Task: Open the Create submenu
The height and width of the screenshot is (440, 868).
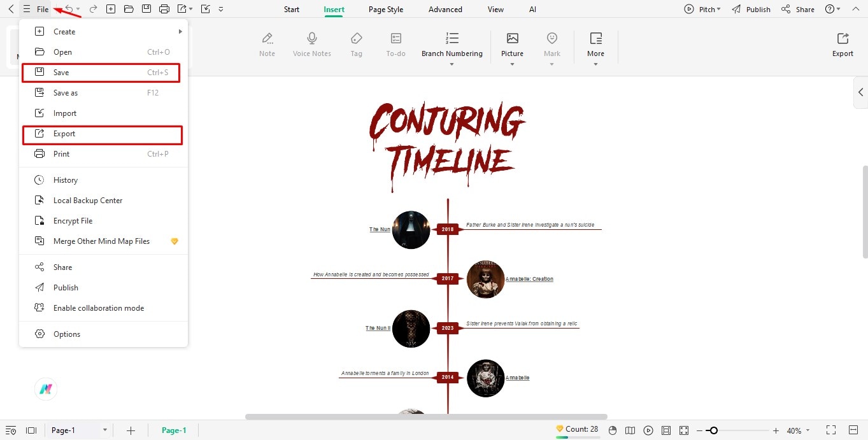Action: 104,32
